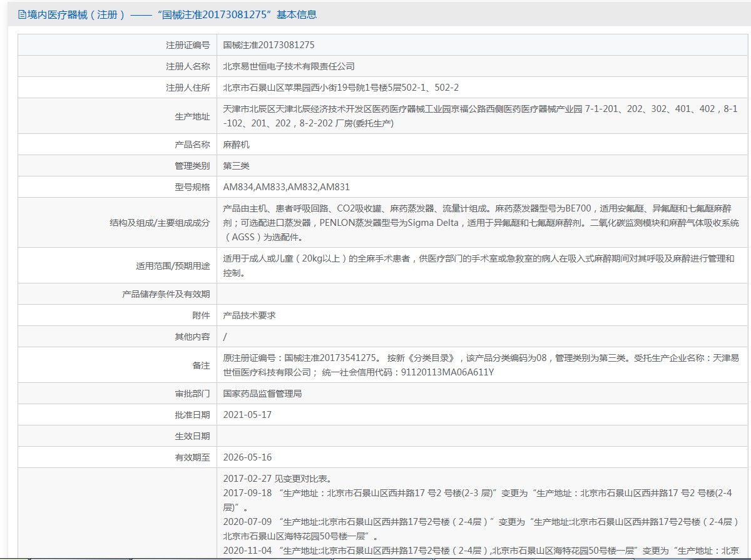Click the 适用范围/预期用途 row label

click(x=173, y=266)
